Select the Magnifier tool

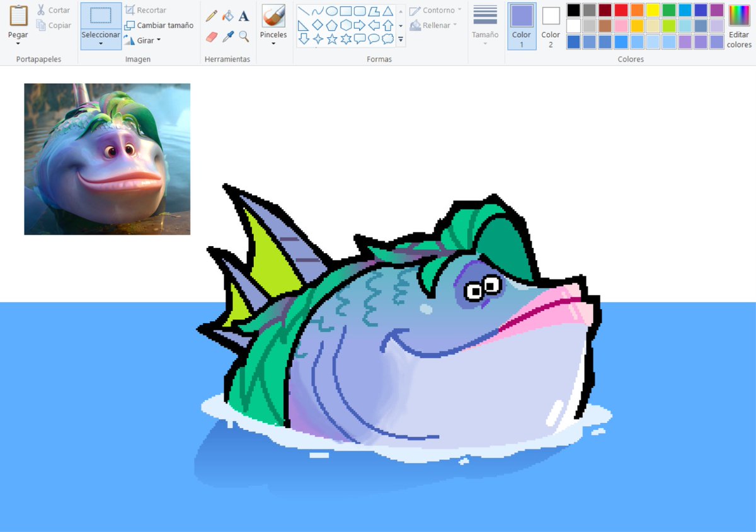coord(244,37)
